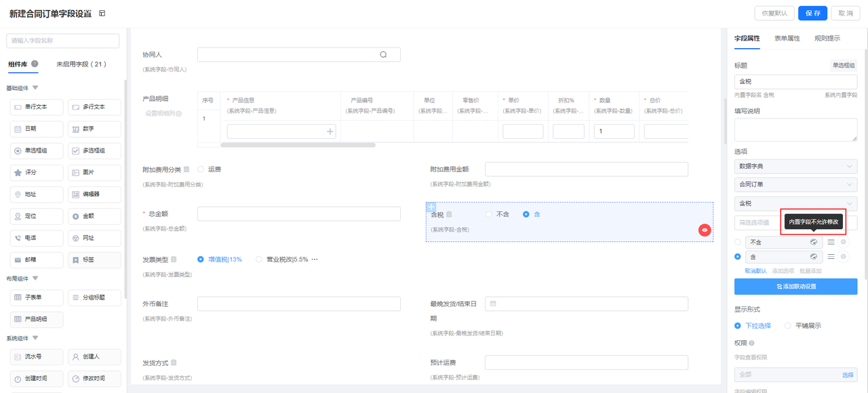Click the help icon next to 组件库
Image resolution: width=868 pixels, height=393 pixels.
pos(35,64)
